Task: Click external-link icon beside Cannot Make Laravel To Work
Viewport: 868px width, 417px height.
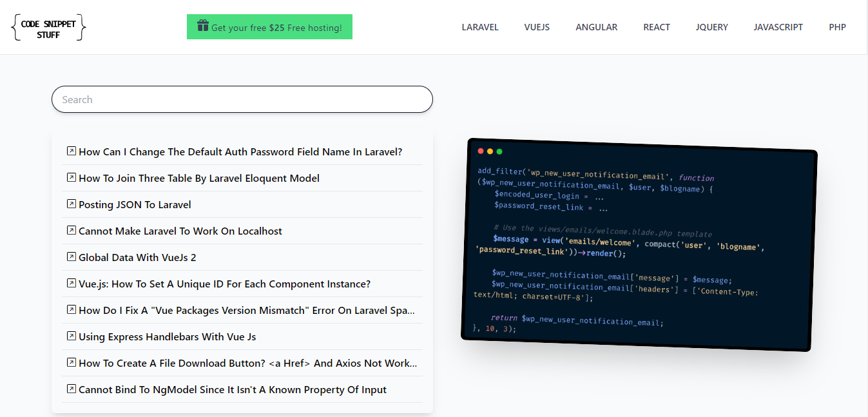Action: [x=72, y=231]
